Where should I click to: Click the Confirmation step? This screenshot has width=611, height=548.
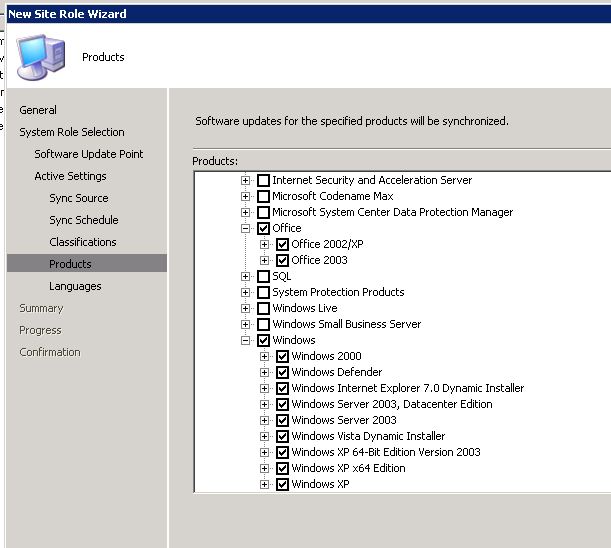(x=49, y=352)
